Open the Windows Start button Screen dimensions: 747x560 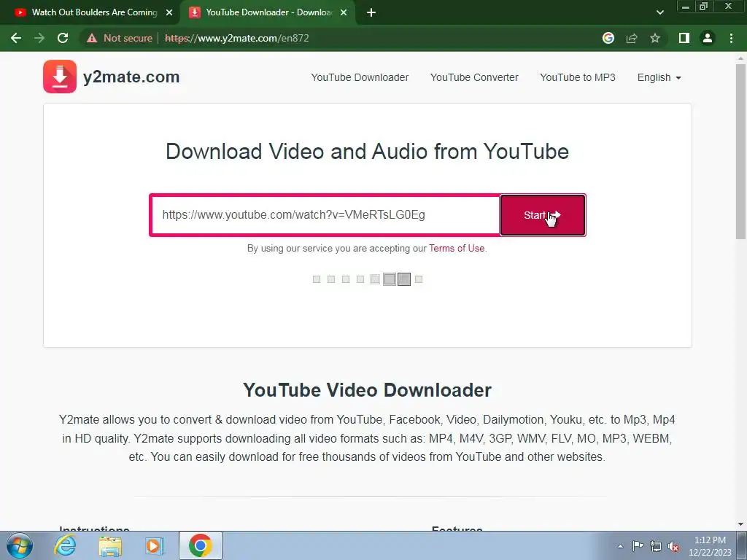pyautogui.click(x=20, y=545)
